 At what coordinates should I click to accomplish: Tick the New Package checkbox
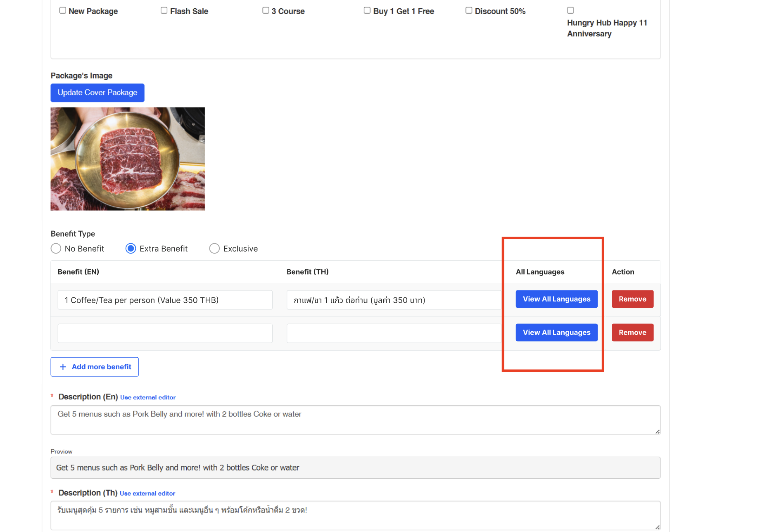(63, 10)
